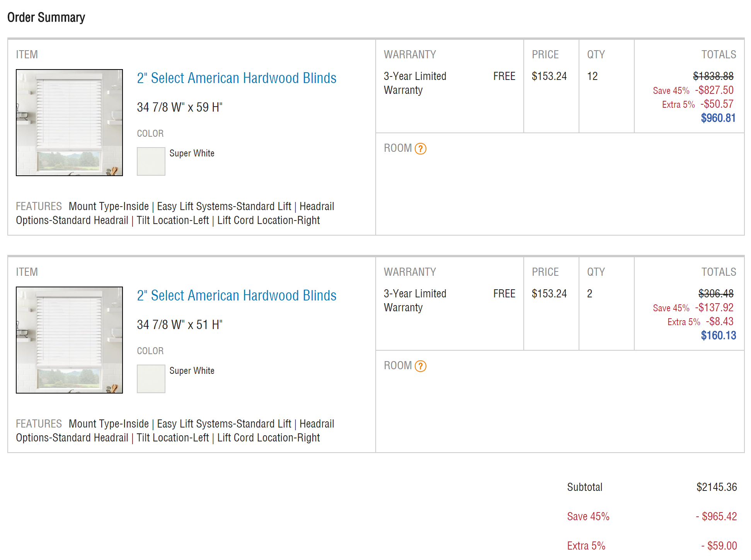This screenshot has height=560, width=751.
Task: Click quantity 12 on the first item
Action: [592, 76]
